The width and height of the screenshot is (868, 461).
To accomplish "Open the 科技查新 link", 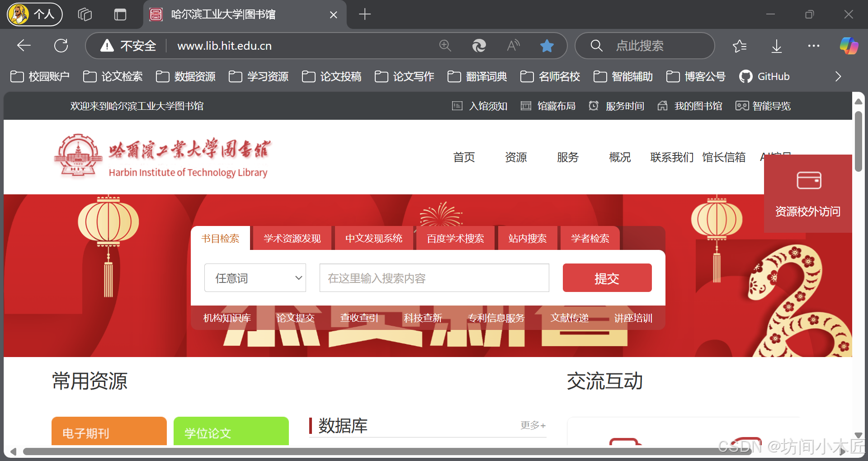I will click(423, 318).
